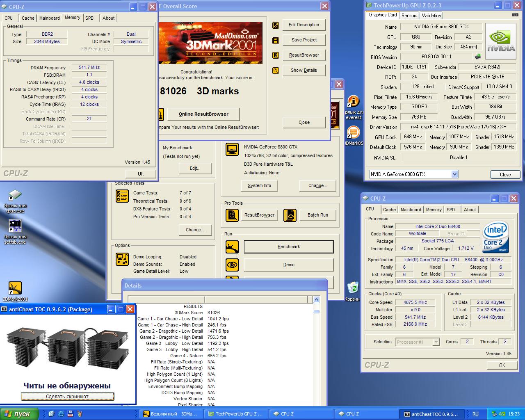Click the System Info button
Viewport: 525px width, 420px height.
pyautogui.click(x=259, y=186)
